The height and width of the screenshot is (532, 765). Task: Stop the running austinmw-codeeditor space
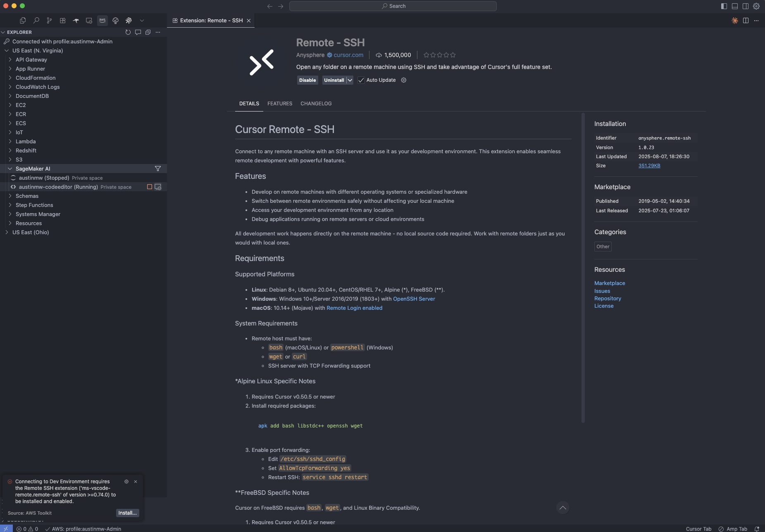pyautogui.click(x=150, y=187)
